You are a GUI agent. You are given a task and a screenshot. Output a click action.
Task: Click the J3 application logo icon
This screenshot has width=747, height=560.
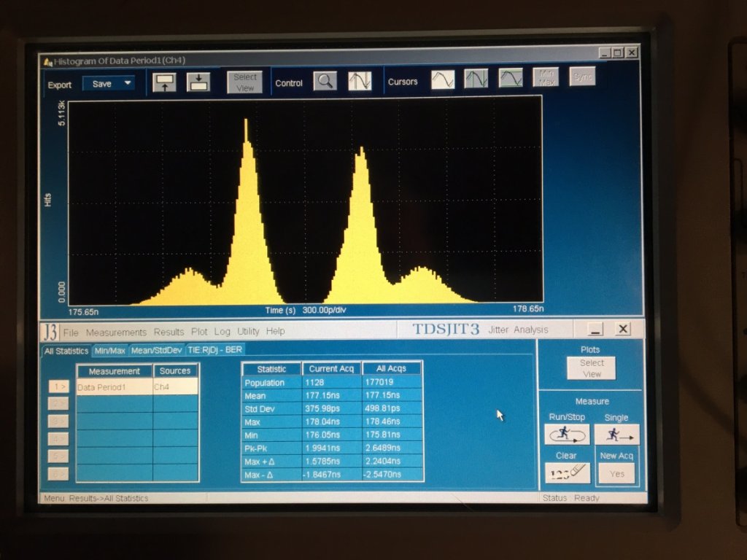tap(50, 332)
